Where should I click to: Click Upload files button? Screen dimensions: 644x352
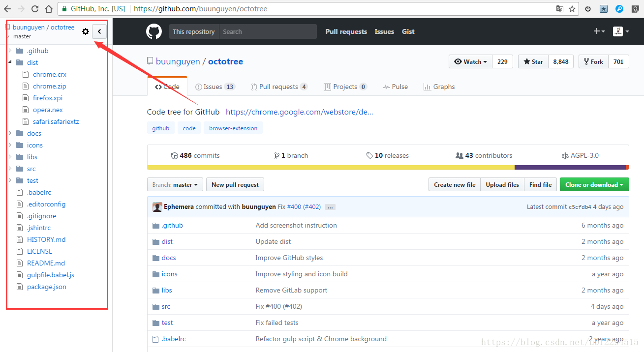coord(502,185)
